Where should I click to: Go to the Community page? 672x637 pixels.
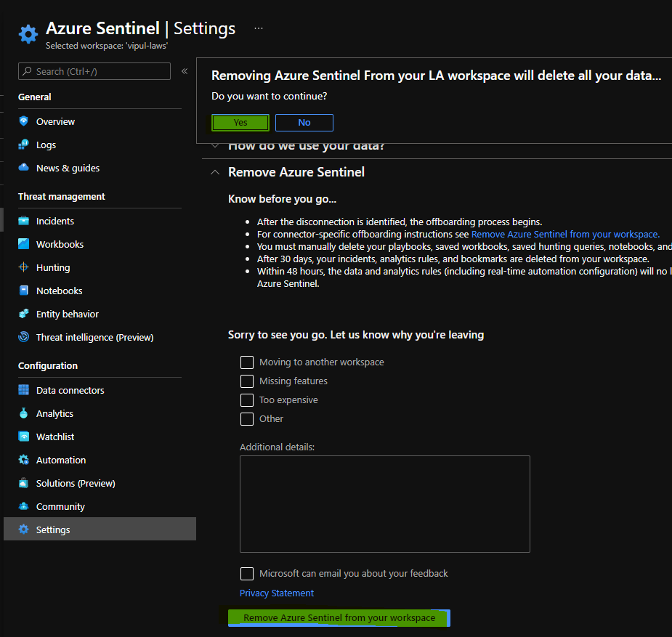[x=60, y=506]
